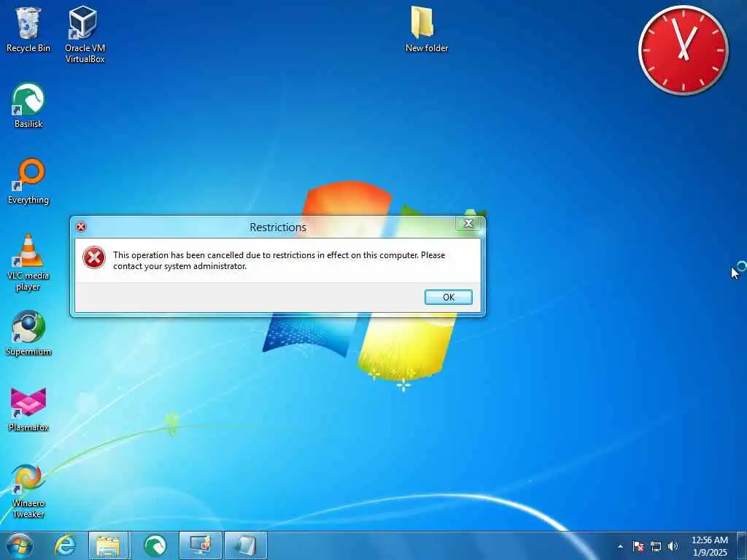
Task: Open the network tray icon
Action: [x=656, y=546]
